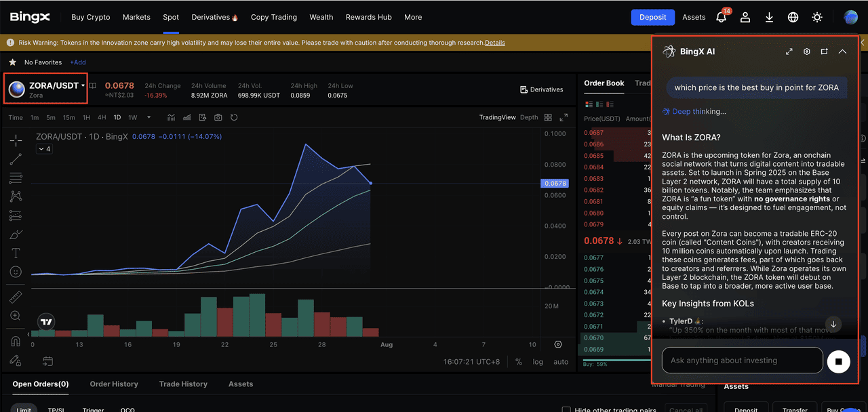
Task: Select the brush drawing tool
Action: [16, 234]
